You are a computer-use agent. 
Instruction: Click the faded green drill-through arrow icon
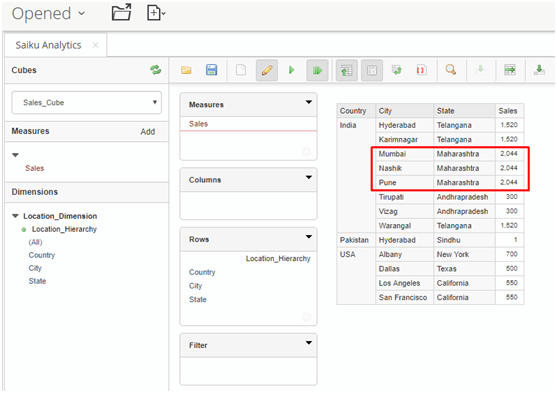click(480, 69)
